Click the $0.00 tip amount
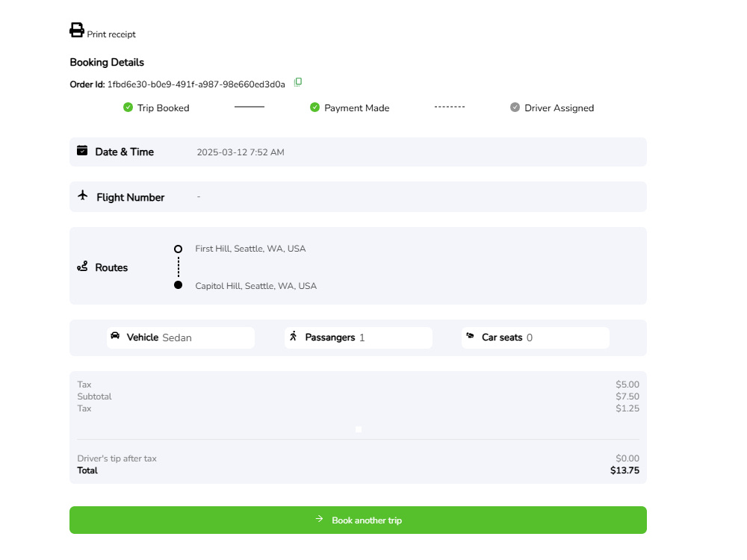The height and width of the screenshot is (560, 747). [627, 458]
